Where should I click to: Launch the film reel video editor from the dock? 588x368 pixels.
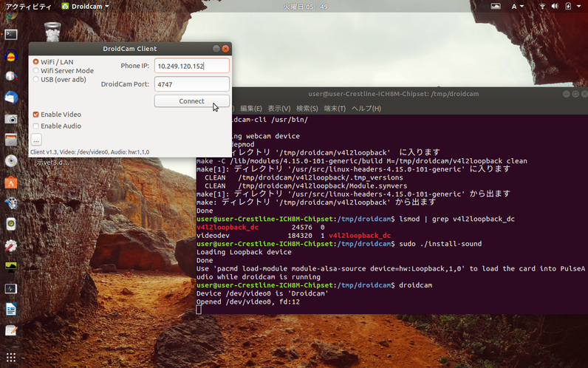pos(11,203)
